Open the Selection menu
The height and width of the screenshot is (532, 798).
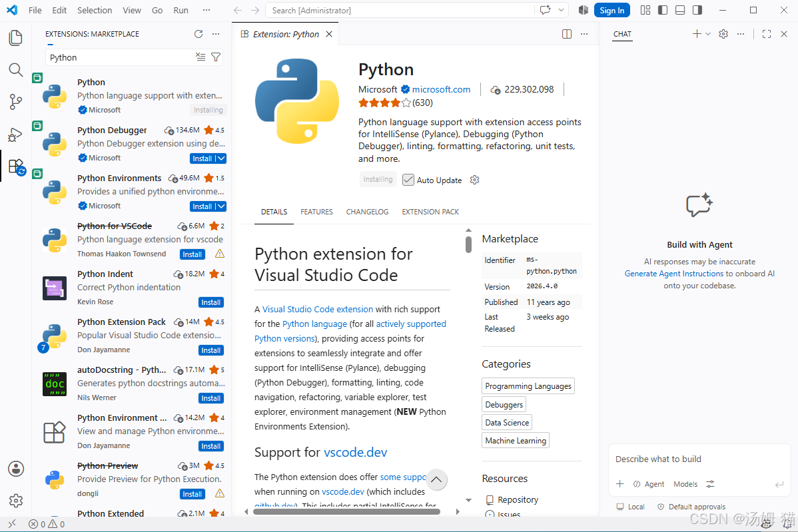(x=95, y=10)
